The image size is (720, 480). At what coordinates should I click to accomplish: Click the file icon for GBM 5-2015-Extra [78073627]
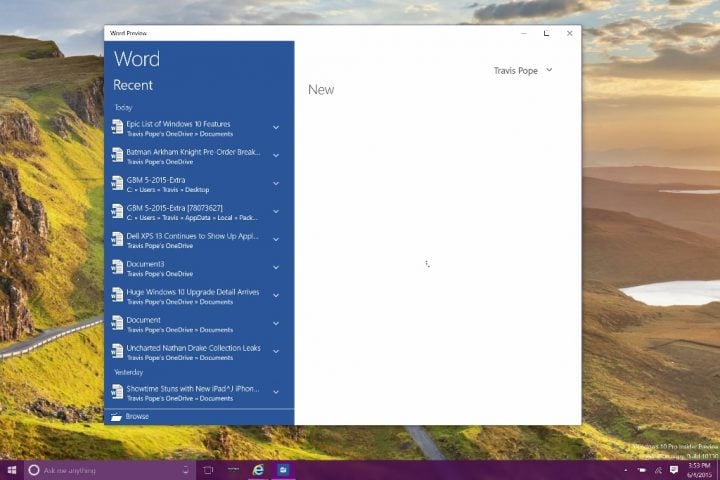point(117,211)
